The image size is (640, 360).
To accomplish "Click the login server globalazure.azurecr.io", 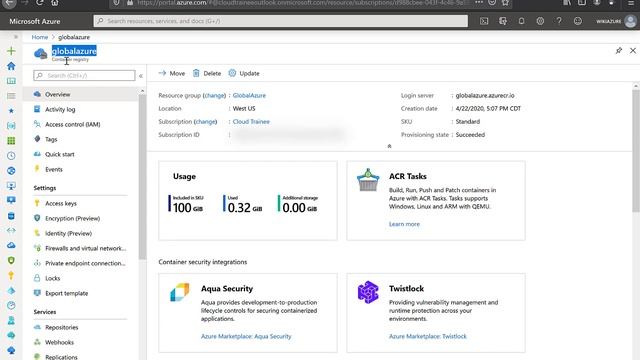I will tap(485, 96).
